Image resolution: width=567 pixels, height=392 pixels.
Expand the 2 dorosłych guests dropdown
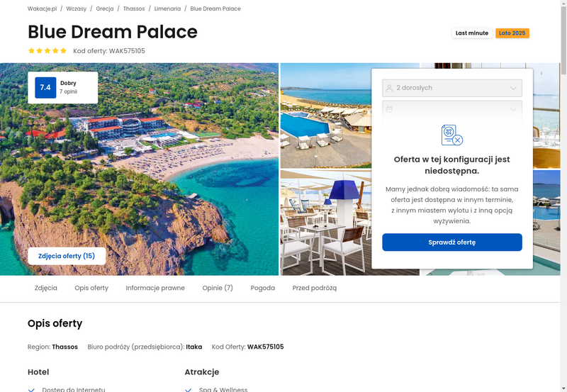point(452,88)
